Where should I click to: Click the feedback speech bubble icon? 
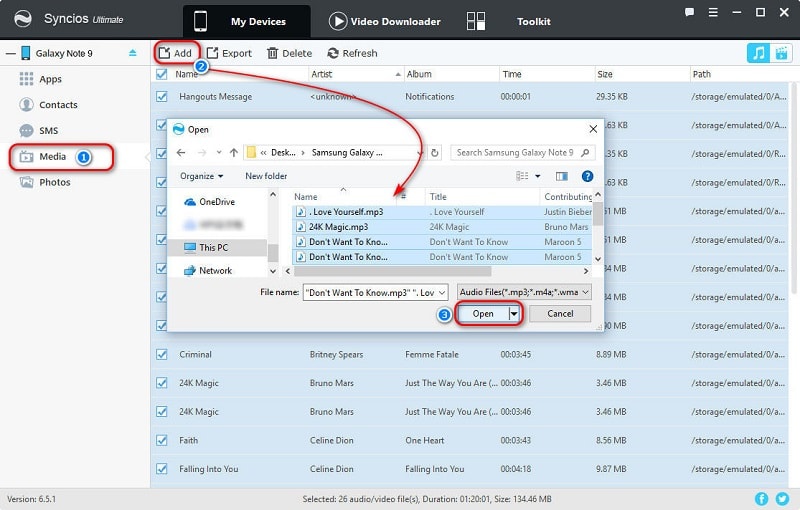(689, 13)
